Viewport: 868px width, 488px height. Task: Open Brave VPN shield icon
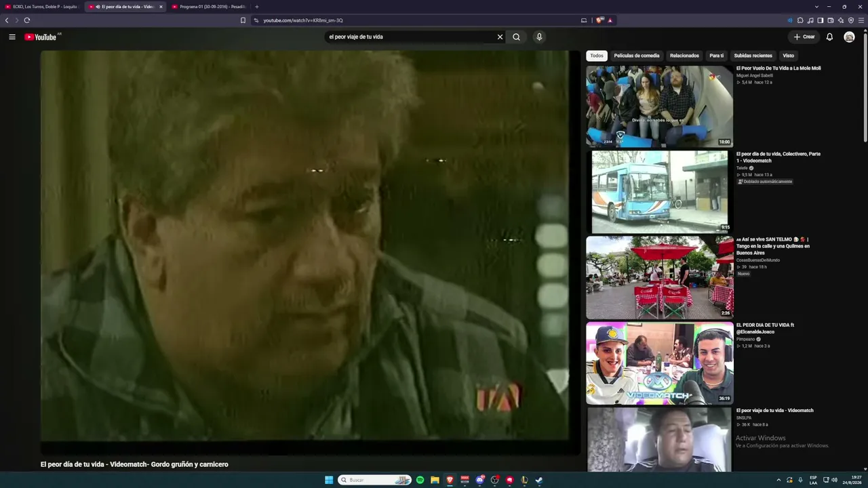tap(851, 20)
